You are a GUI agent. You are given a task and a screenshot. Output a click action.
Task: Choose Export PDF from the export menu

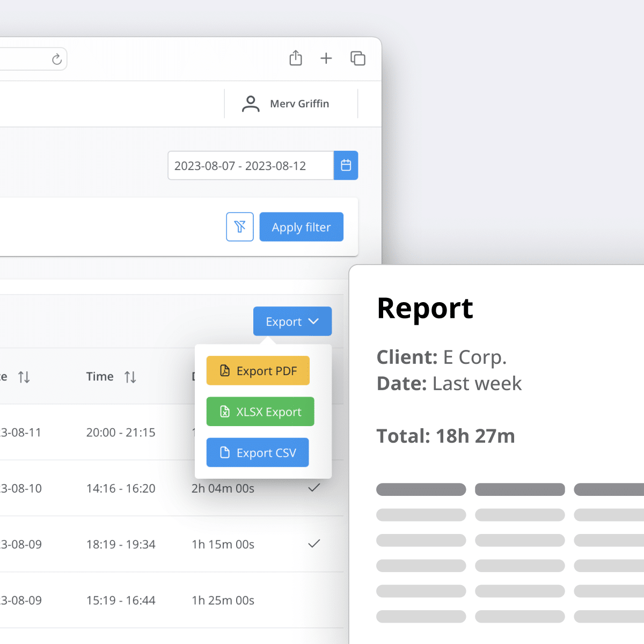pyautogui.click(x=258, y=370)
